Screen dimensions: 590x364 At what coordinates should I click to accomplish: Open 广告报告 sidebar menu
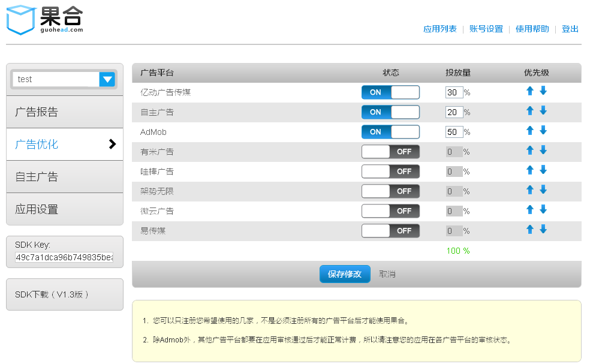click(65, 112)
